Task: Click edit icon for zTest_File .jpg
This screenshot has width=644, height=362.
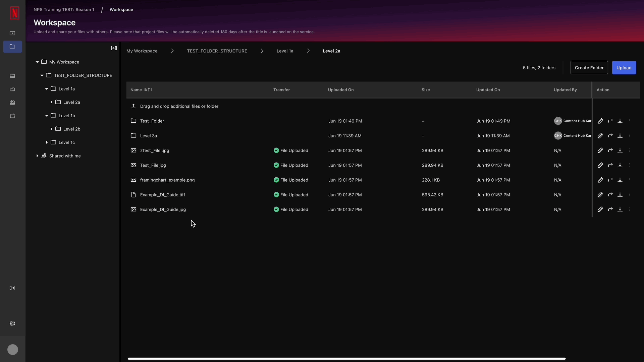Action: coord(600,150)
